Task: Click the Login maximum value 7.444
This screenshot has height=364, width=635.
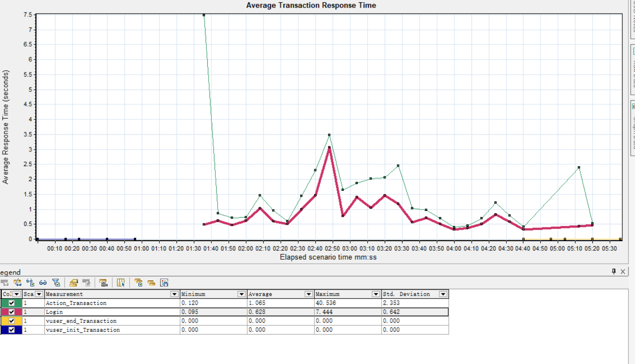Action: tap(323, 312)
